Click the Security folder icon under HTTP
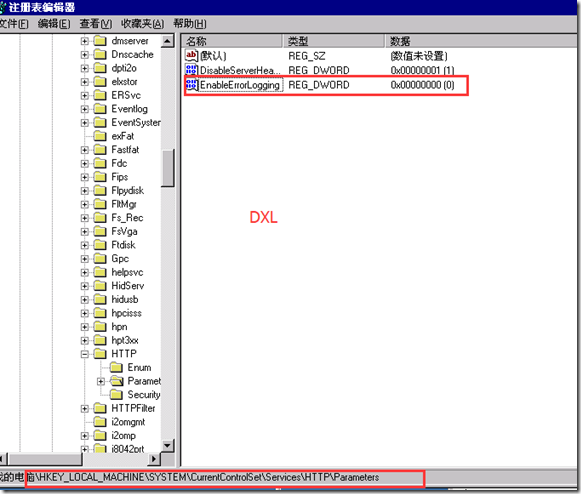Screen dimensions: 581x494 116,395
